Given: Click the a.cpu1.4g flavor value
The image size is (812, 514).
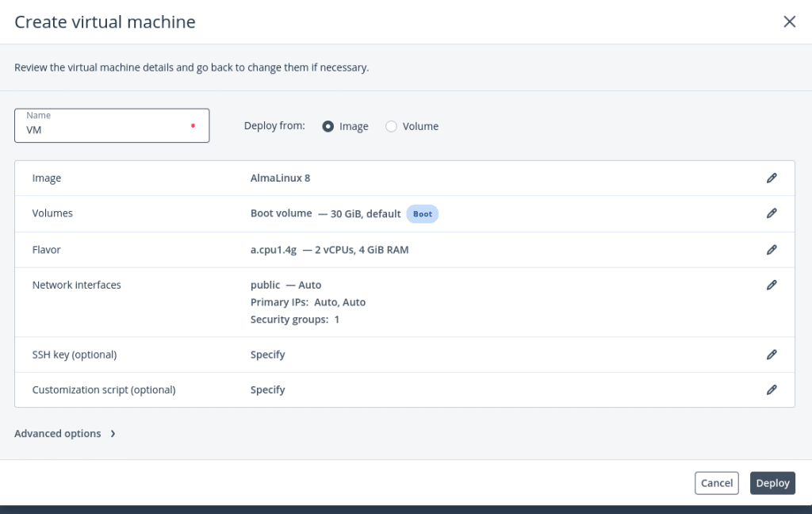Looking at the screenshot, I should coord(274,250).
